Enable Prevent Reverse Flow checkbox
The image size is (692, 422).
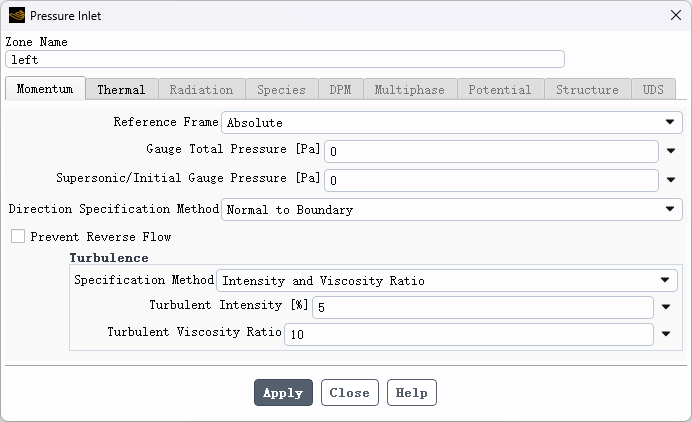17,237
